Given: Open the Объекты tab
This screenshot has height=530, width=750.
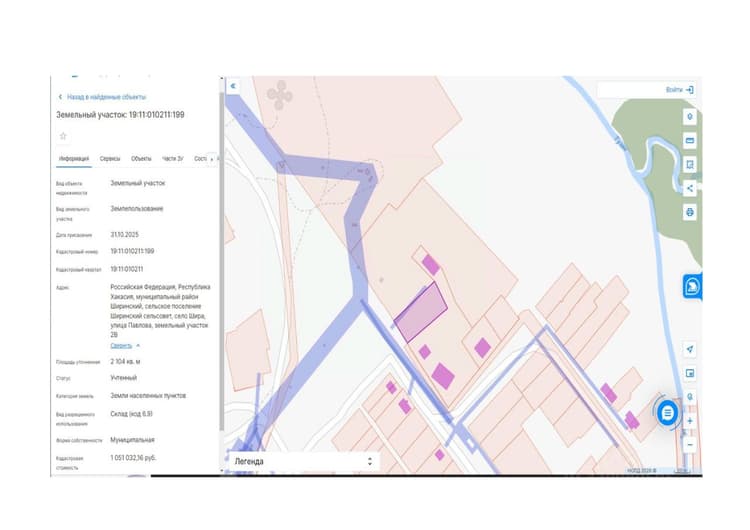Looking at the screenshot, I should (x=141, y=159).
